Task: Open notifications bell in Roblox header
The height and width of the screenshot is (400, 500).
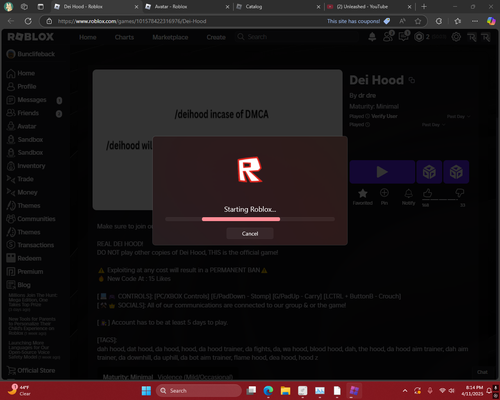Action: tap(372, 37)
